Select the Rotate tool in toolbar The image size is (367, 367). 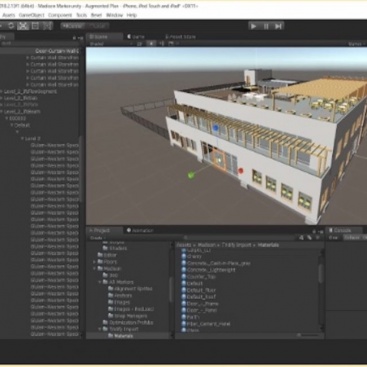(11, 26)
